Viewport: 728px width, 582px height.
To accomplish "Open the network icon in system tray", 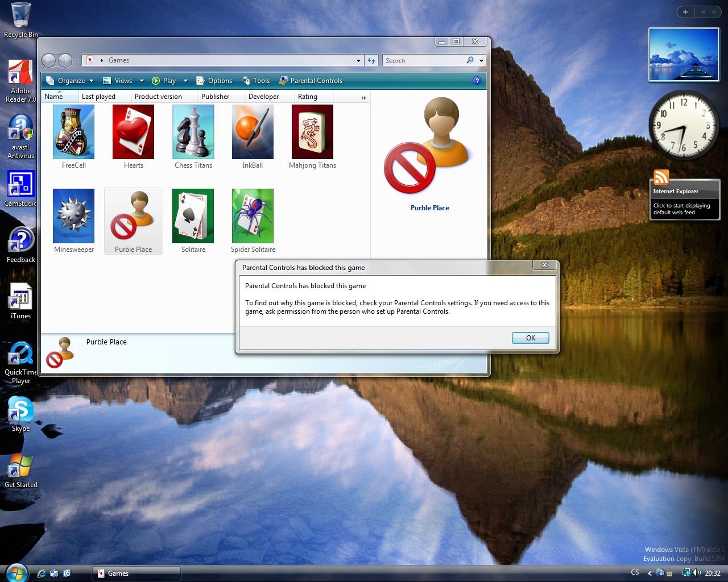I will tap(686, 573).
